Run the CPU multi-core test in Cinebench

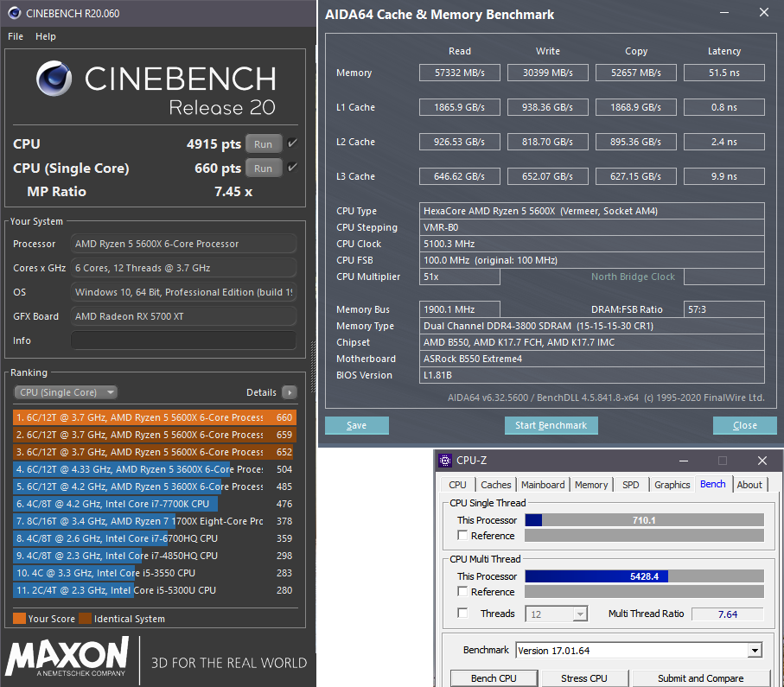pyautogui.click(x=264, y=144)
